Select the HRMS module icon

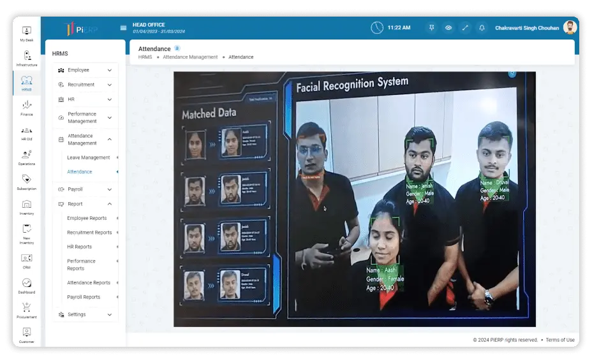(x=26, y=84)
